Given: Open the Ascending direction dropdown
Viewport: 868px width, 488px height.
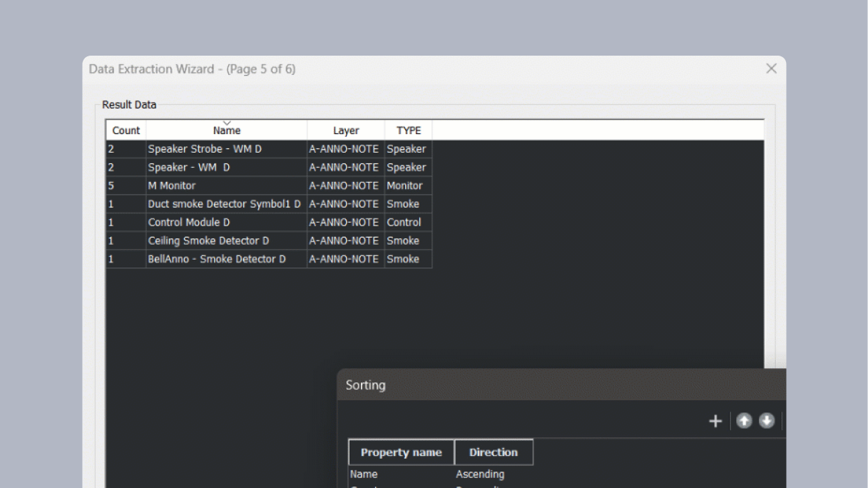Looking at the screenshot, I should click(x=494, y=474).
